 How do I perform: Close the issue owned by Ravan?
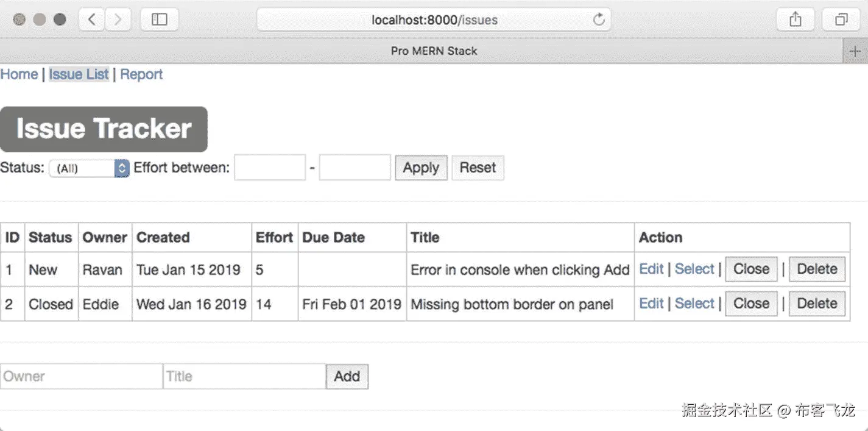tap(751, 269)
